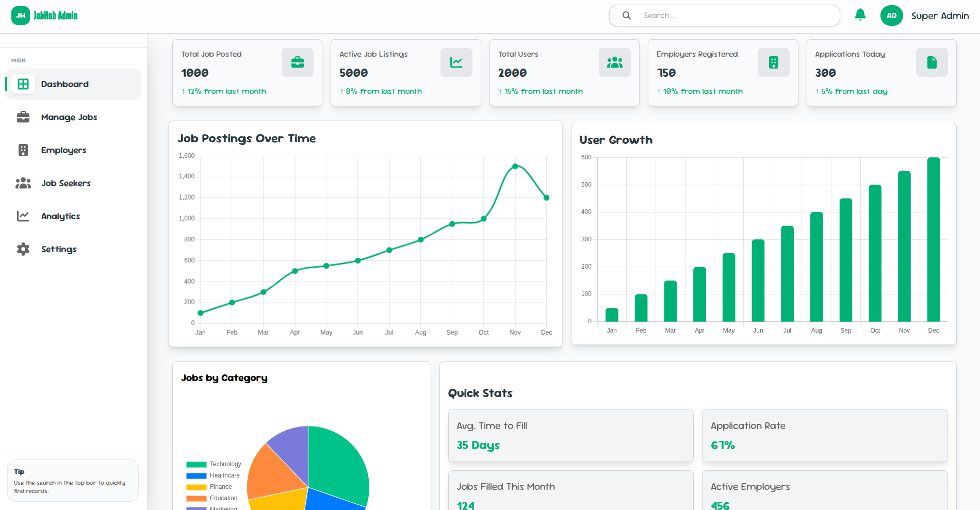Open the Manage Jobs menu item

pyautogui.click(x=69, y=117)
